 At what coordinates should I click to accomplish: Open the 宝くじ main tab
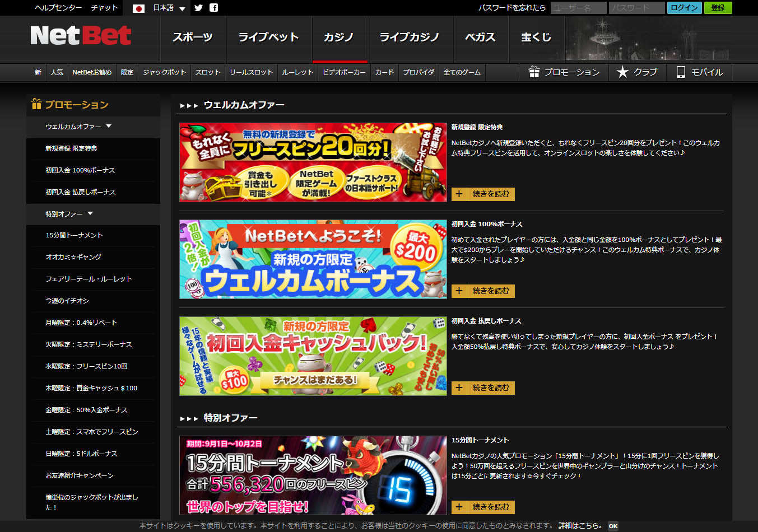536,38
